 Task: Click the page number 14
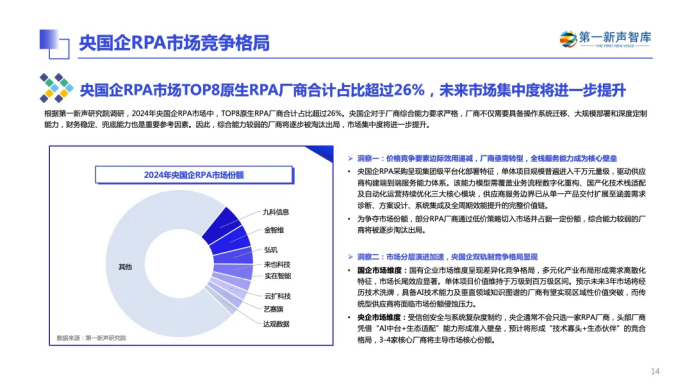pyautogui.click(x=655, y=371)
